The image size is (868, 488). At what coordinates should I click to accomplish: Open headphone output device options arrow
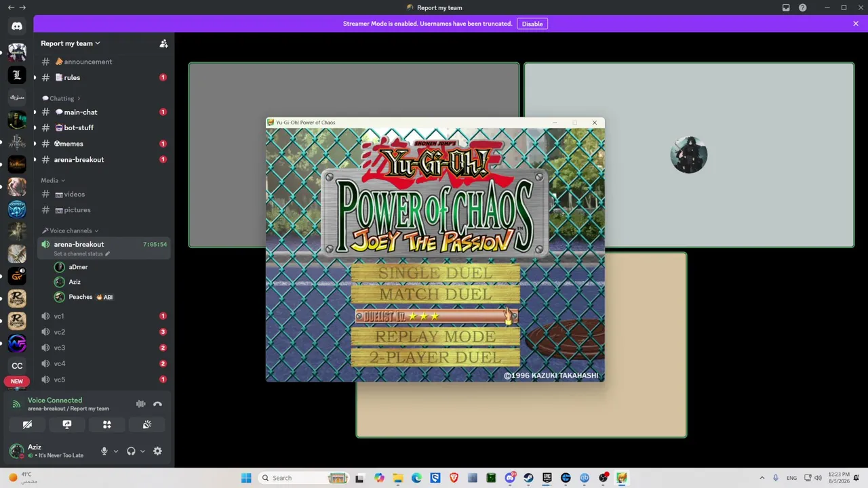(x=142, y=451)
